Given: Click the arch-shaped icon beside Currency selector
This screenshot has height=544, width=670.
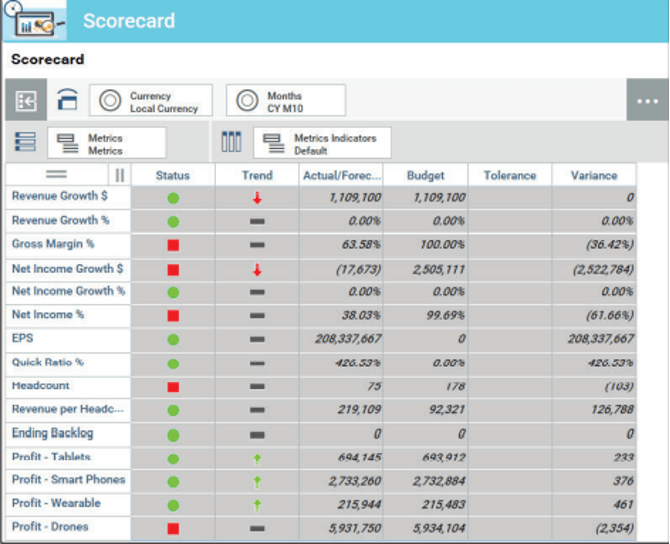Looking at the screenshot, I should tap(66, 101).
